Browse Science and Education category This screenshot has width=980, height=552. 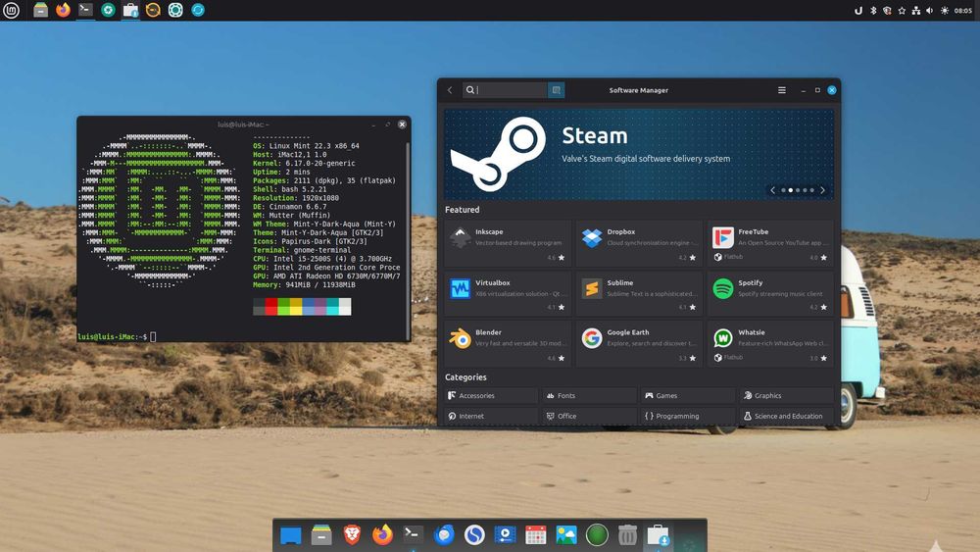(786, 416)
